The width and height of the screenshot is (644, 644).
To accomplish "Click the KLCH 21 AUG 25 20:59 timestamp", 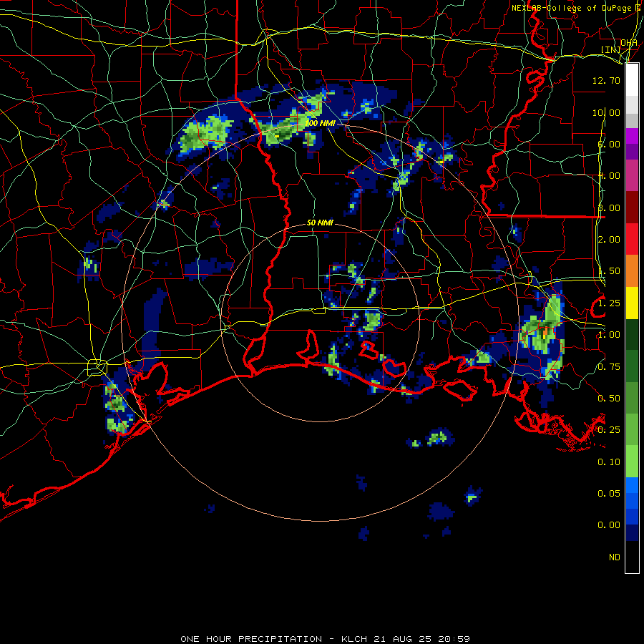I will pos(406,639).
